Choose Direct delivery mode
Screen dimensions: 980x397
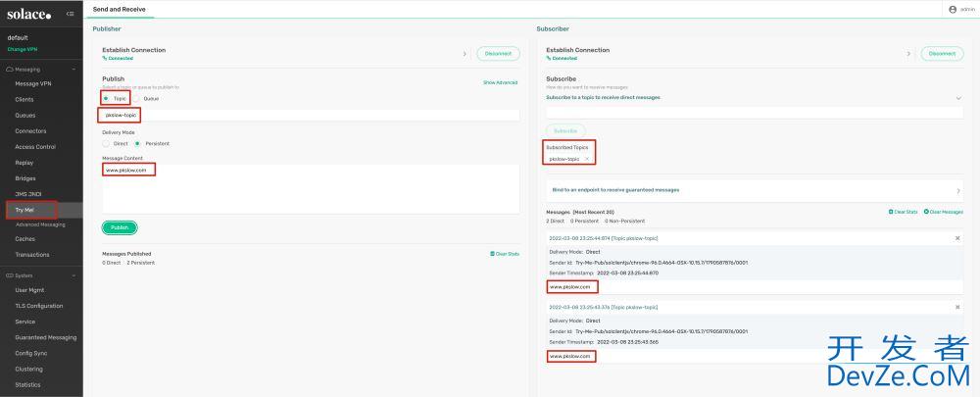pyautogui.click(x=106, y=143)
